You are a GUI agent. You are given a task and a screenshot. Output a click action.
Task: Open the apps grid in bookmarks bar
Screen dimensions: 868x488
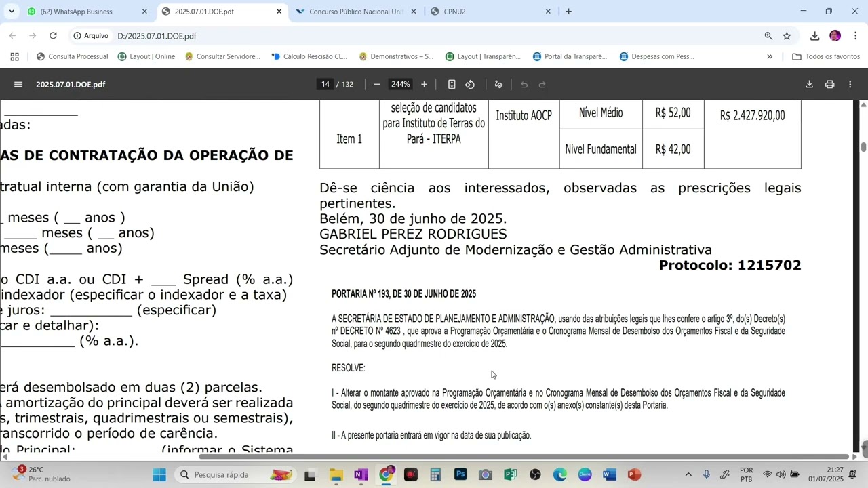[x=14, y=56]
